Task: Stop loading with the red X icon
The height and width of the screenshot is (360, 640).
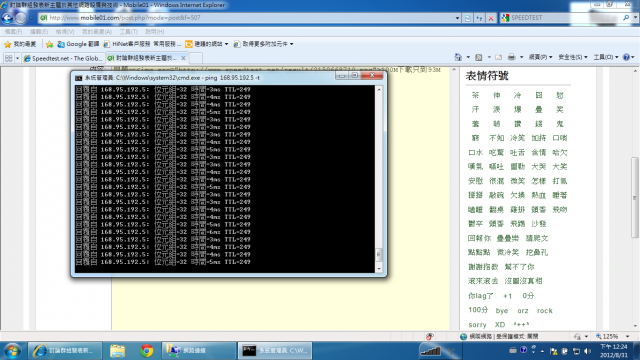Action: pyautogui.click(x=491, y=18)
